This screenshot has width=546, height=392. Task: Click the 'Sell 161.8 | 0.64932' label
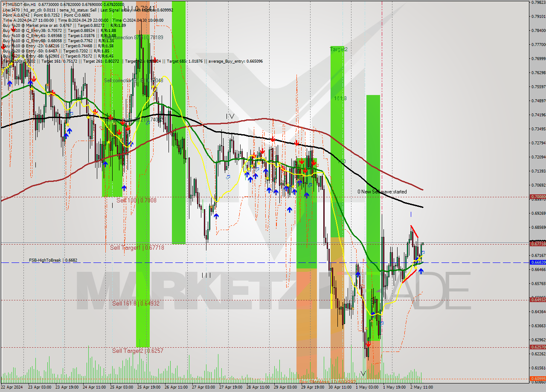[x=136, y=303]
